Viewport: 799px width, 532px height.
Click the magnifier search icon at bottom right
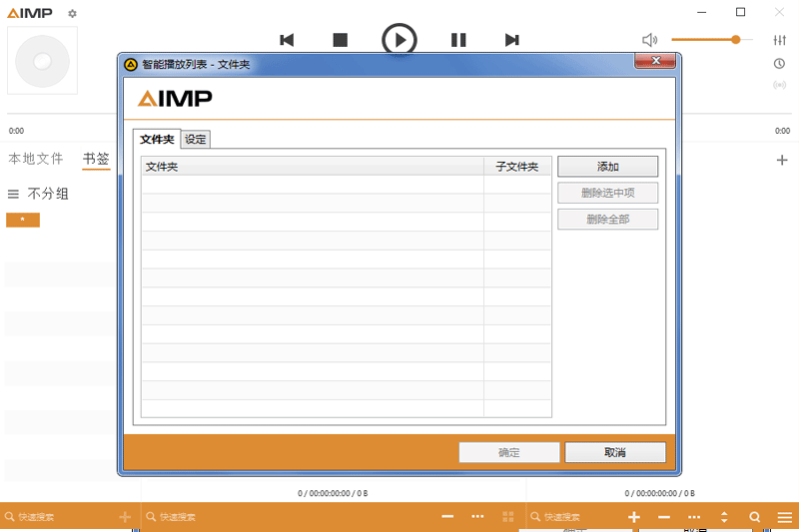[x=755, y=517]
